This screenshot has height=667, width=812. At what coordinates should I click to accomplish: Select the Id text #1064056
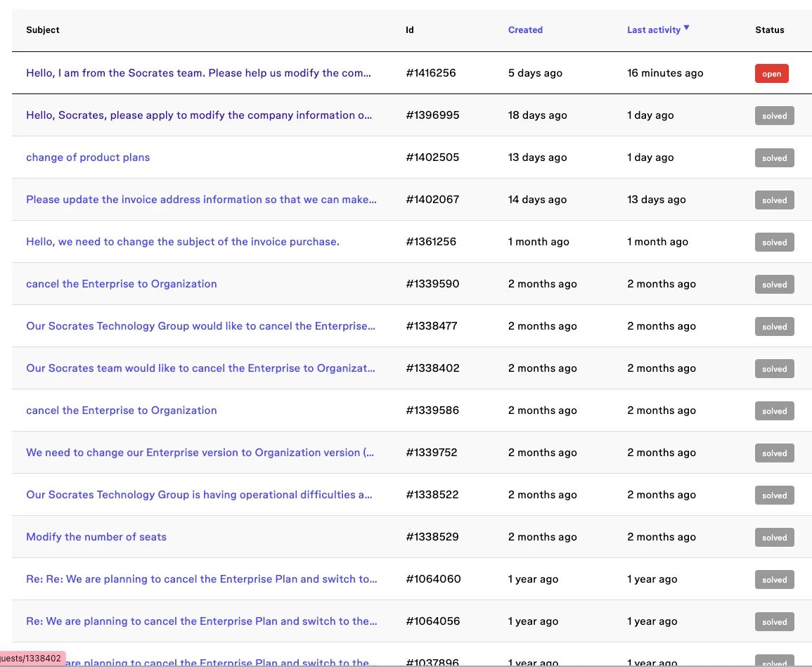(433, 621)
